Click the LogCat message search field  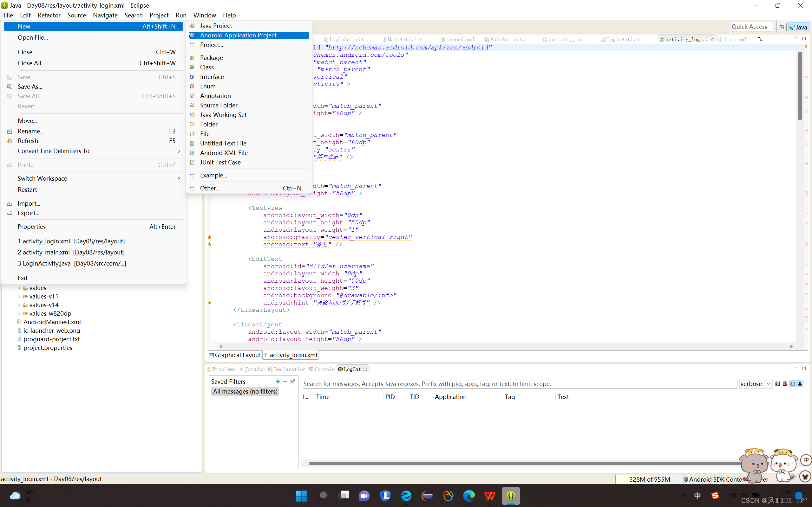520,384
